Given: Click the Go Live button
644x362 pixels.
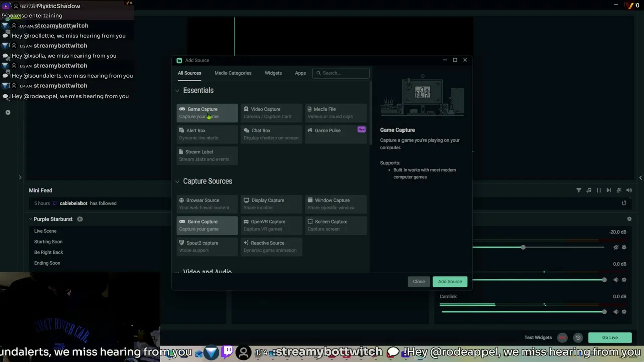Looking at the screenshot, I should point(610,338).
